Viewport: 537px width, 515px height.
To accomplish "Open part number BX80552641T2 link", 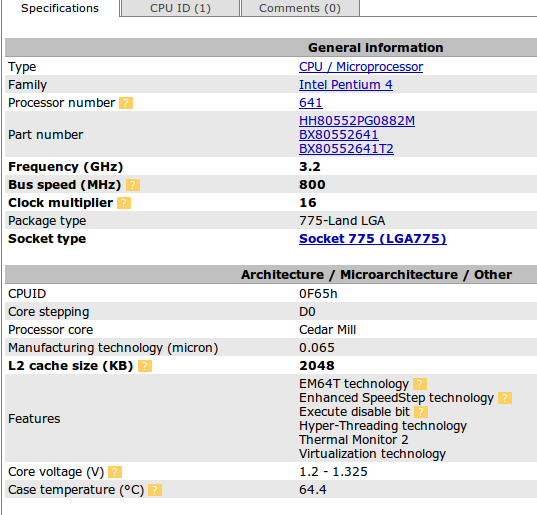I will (346, 149).
